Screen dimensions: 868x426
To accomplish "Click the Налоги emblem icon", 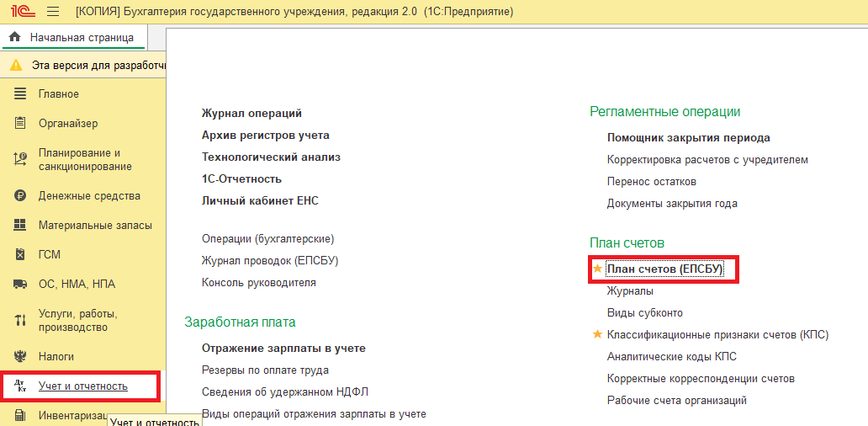I will click(x=20, y=356).
